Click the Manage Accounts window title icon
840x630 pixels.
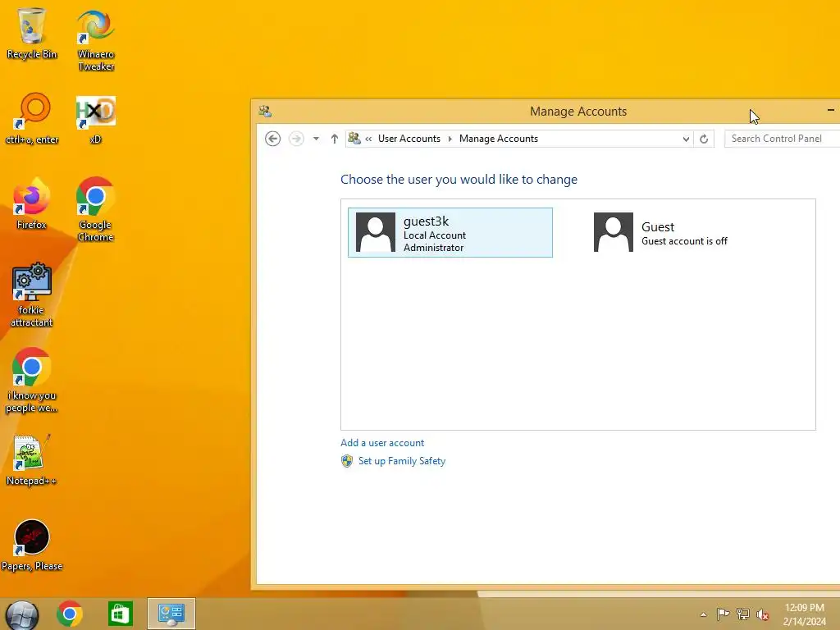click(x=265, y=112)
